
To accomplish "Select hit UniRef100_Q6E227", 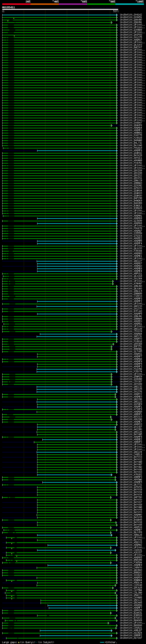I will [131, 261].
